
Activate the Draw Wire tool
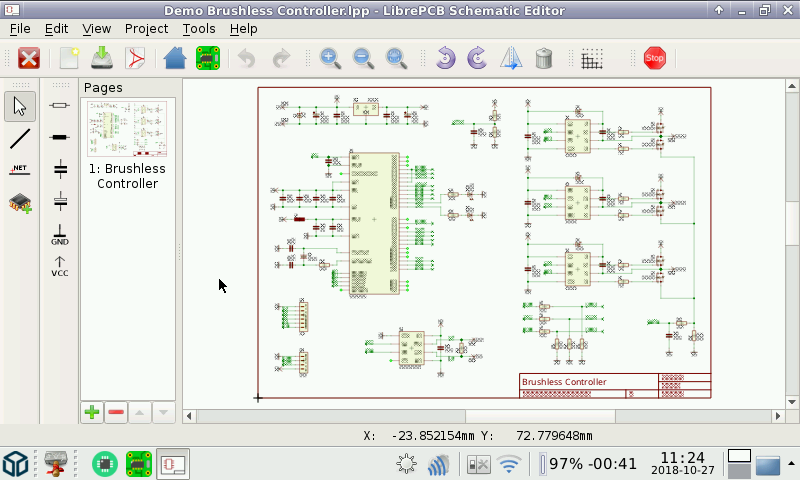[x=20, y=139]
